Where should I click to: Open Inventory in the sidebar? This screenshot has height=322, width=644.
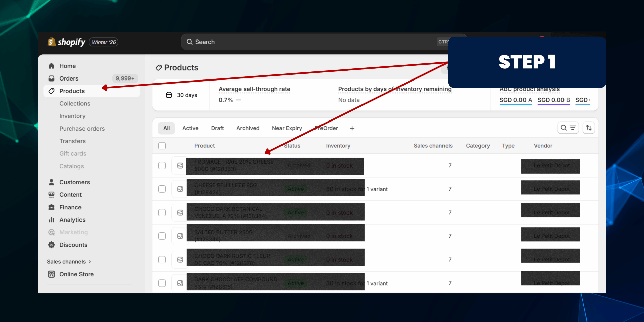click(x=72, y=116)
